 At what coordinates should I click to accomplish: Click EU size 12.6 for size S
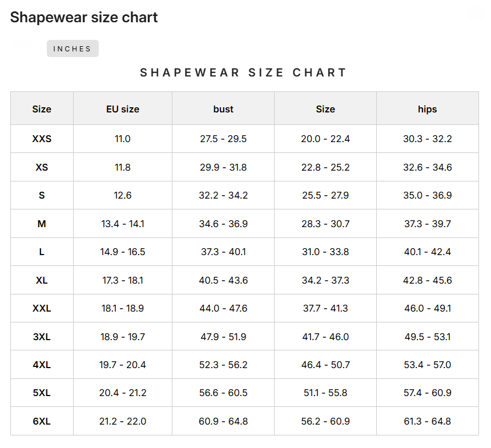click(x=122, y=195)
